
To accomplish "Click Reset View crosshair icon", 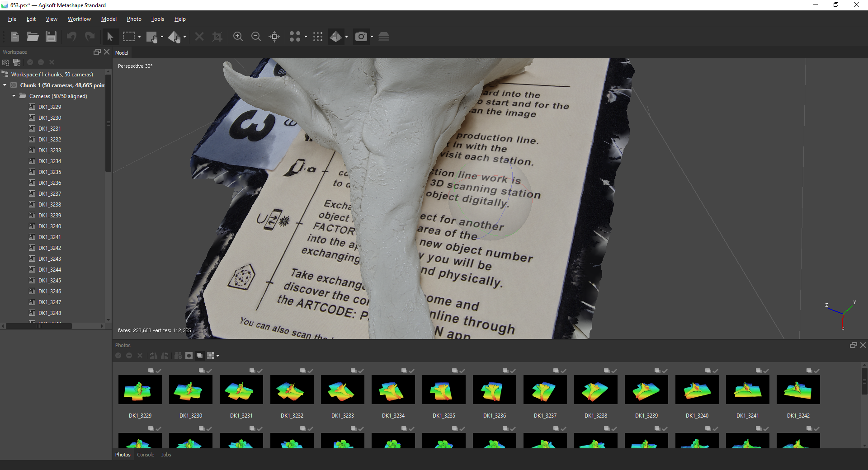I will [274, 37].
